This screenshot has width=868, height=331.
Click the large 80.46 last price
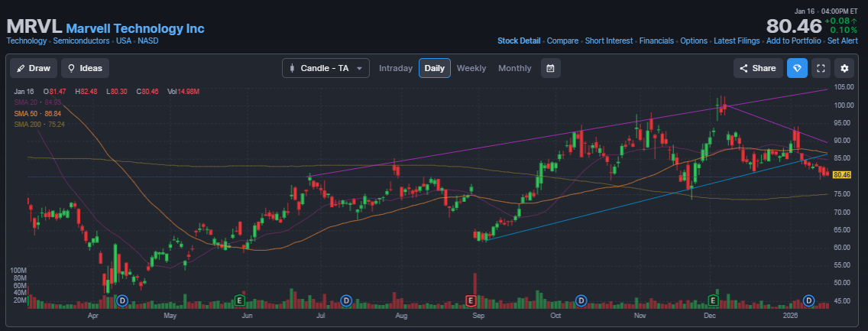click(x=793, y=26)
